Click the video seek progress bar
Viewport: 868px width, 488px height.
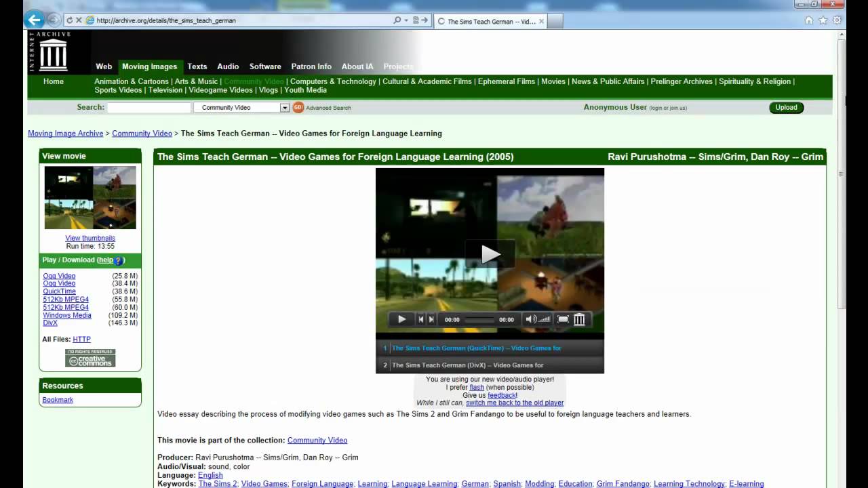pos(479,320)
